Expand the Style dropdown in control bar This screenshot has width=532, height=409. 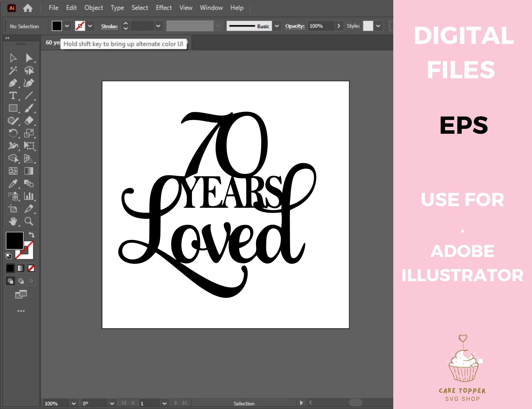[378, 26]
